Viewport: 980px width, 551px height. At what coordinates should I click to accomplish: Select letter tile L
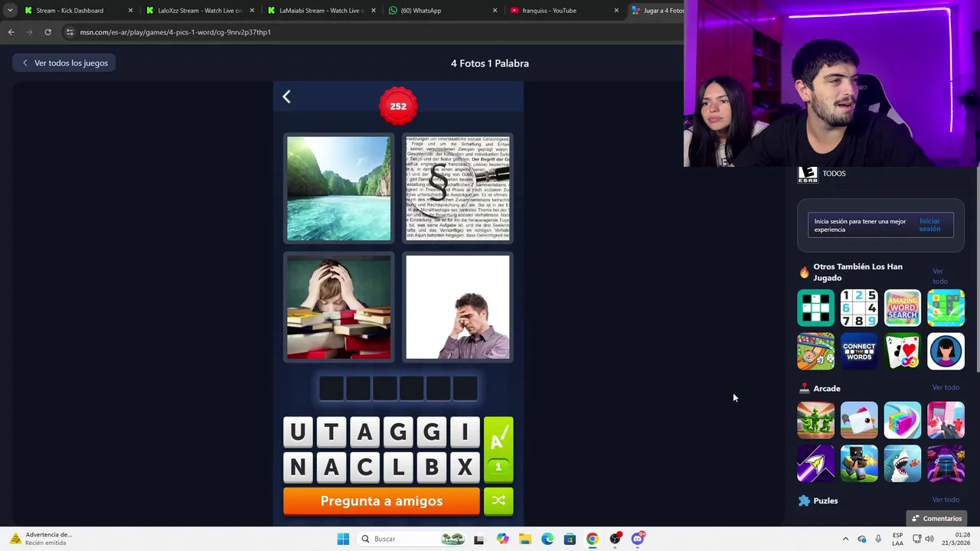398,467
